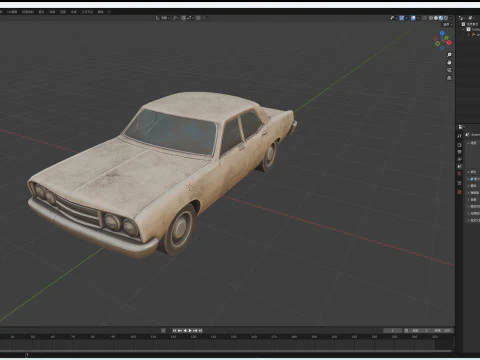Toggle X-ray display in viewport header
Viewport: 480px width, 360px height.
(424, 18)
